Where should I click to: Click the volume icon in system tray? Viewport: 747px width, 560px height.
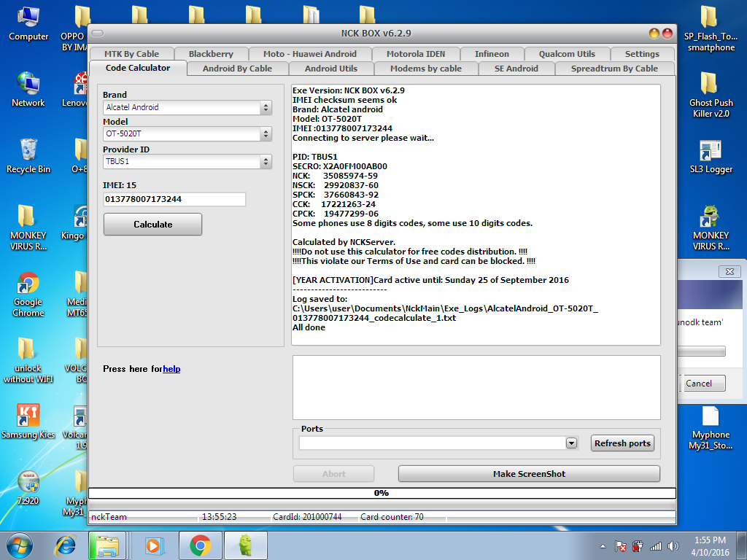pyautogui.click(x=672, y=545)
